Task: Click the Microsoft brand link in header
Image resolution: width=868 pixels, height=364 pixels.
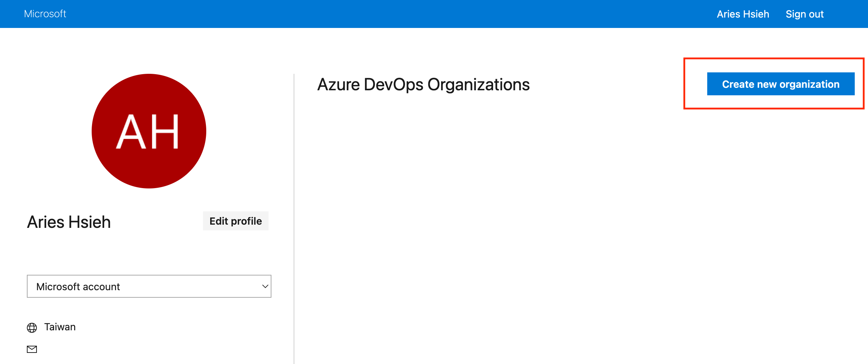Action: click(x=45, y=14)
